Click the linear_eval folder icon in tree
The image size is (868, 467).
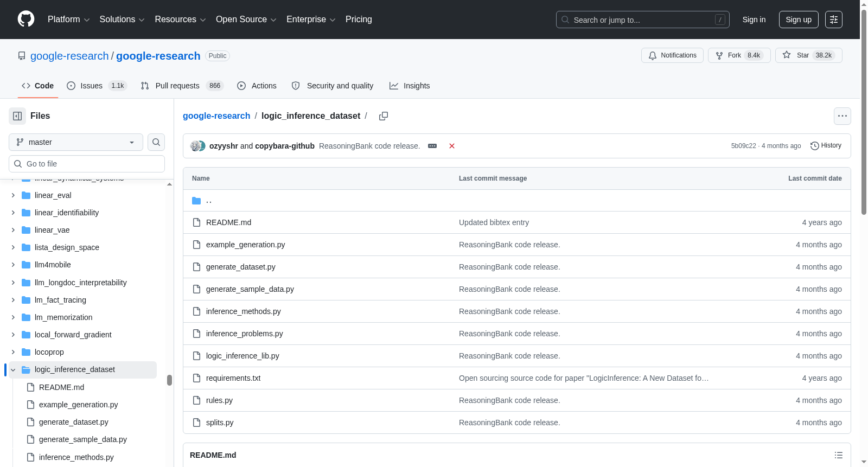click(26, 195)
